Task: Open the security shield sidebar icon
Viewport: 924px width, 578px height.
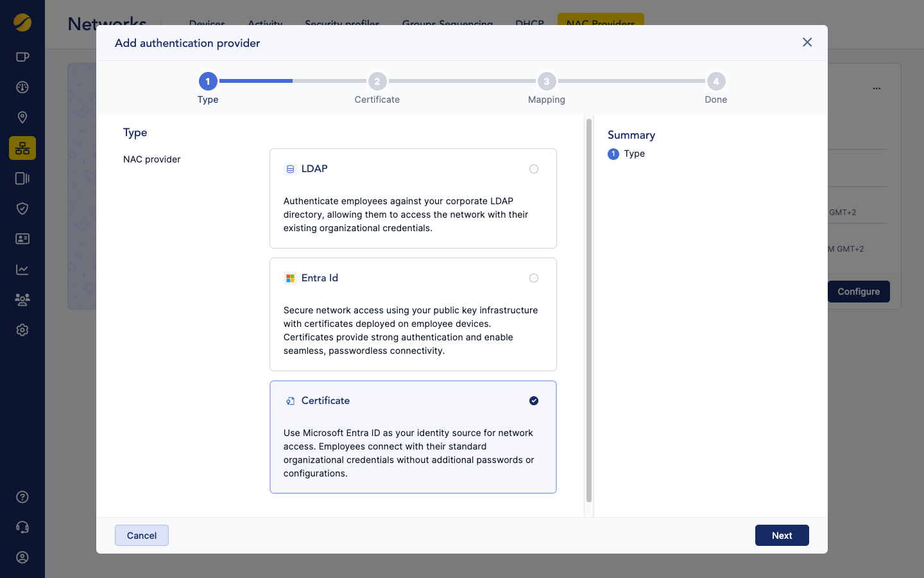Action: click(x=22, y=209)
